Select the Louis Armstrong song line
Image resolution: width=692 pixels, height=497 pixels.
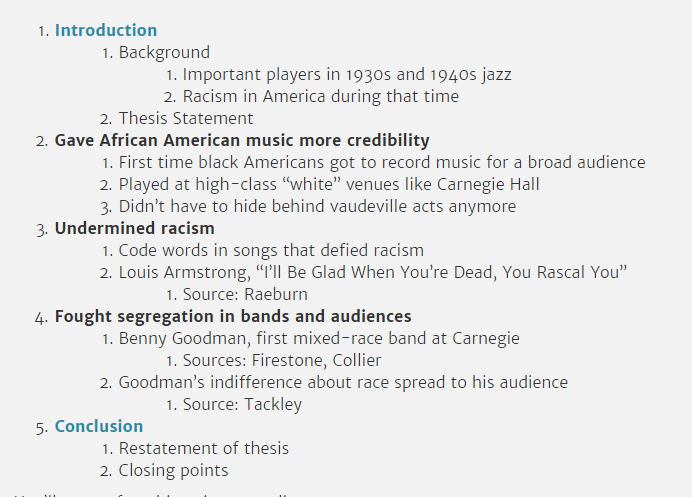(372, 272)
